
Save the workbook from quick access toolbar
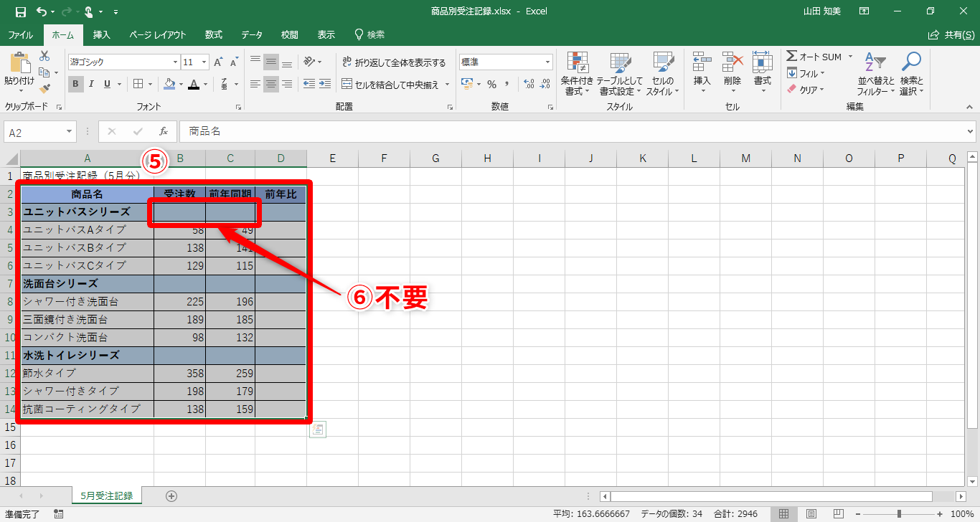pos(20,11)
